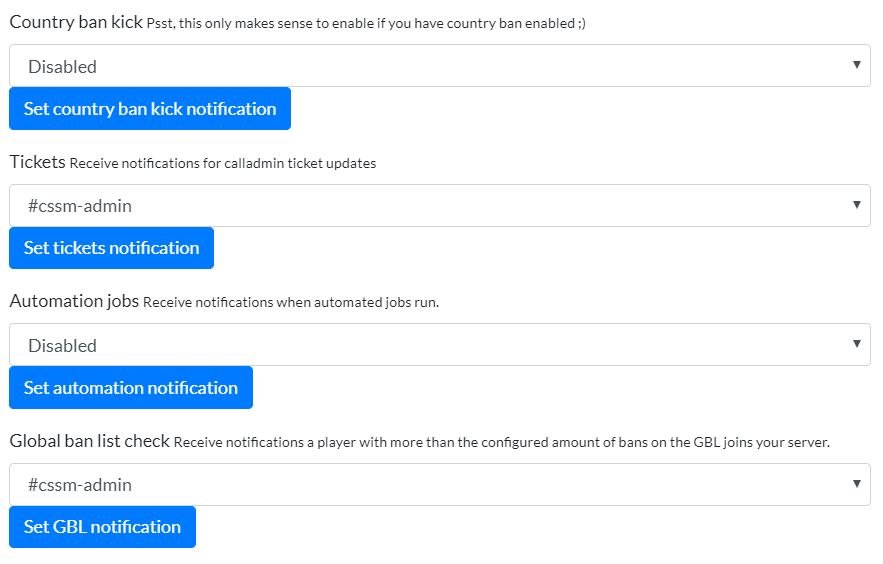Click Set automation notification button

coord(131,388)
